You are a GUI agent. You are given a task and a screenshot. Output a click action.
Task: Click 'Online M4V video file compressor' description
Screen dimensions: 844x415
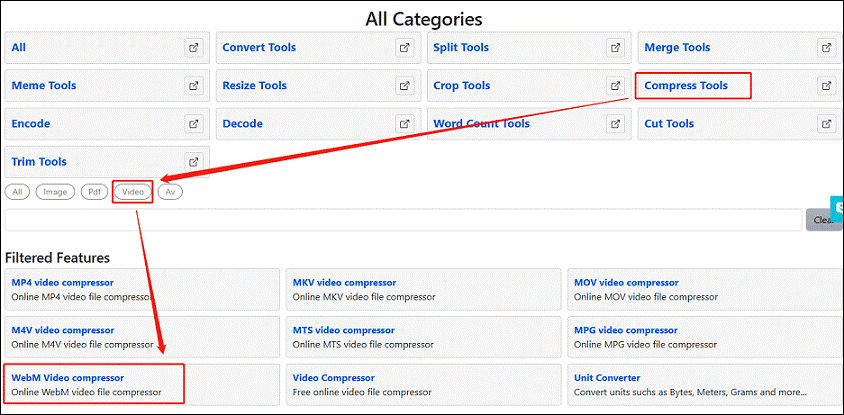[x=82, y=344]
